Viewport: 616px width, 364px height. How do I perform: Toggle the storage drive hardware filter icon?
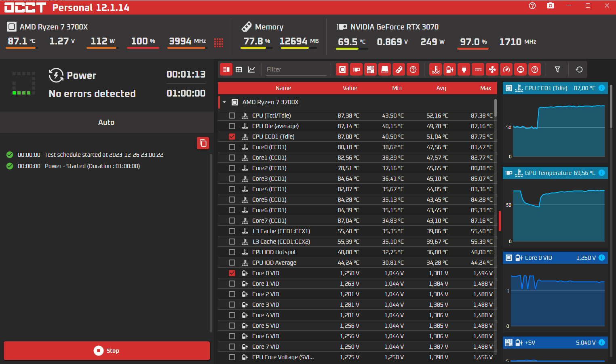click(x=385, y=69)
